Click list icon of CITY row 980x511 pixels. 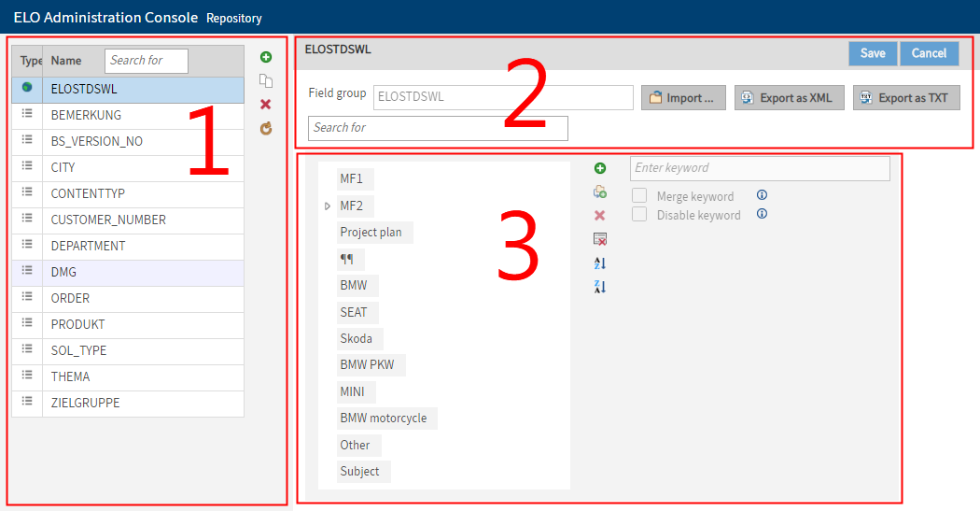tap(27, 165)
